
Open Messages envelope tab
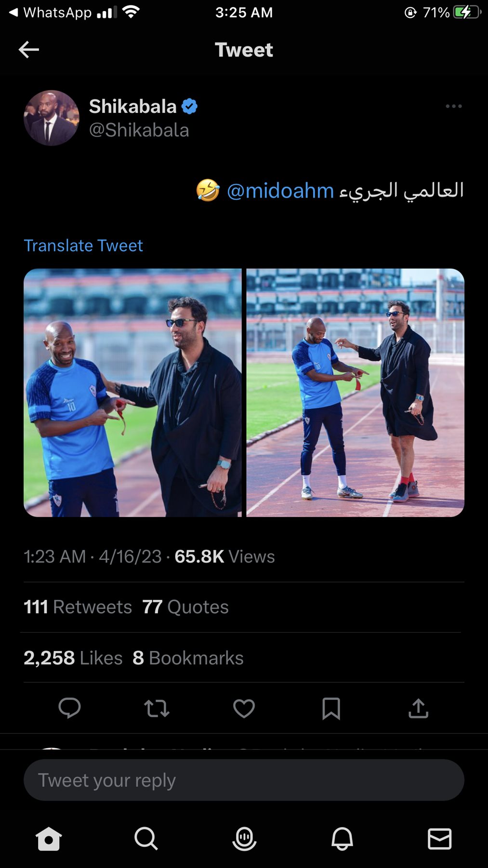439,839
